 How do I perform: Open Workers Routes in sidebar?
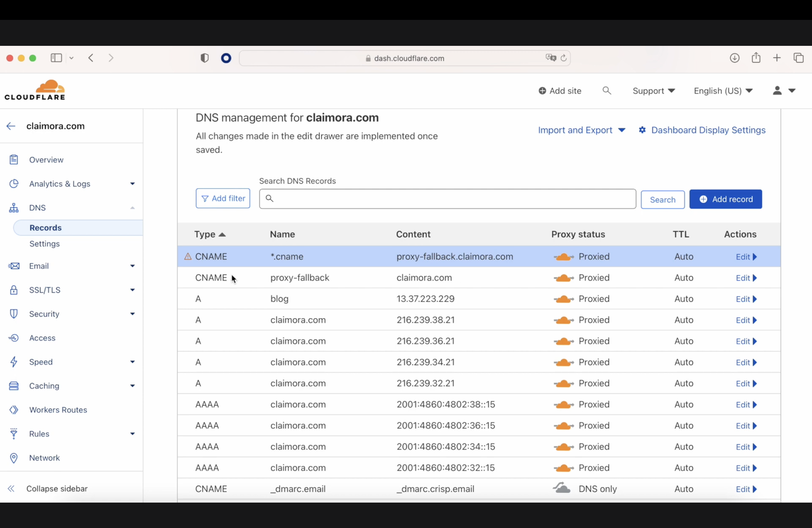click(x=58, y=410)
